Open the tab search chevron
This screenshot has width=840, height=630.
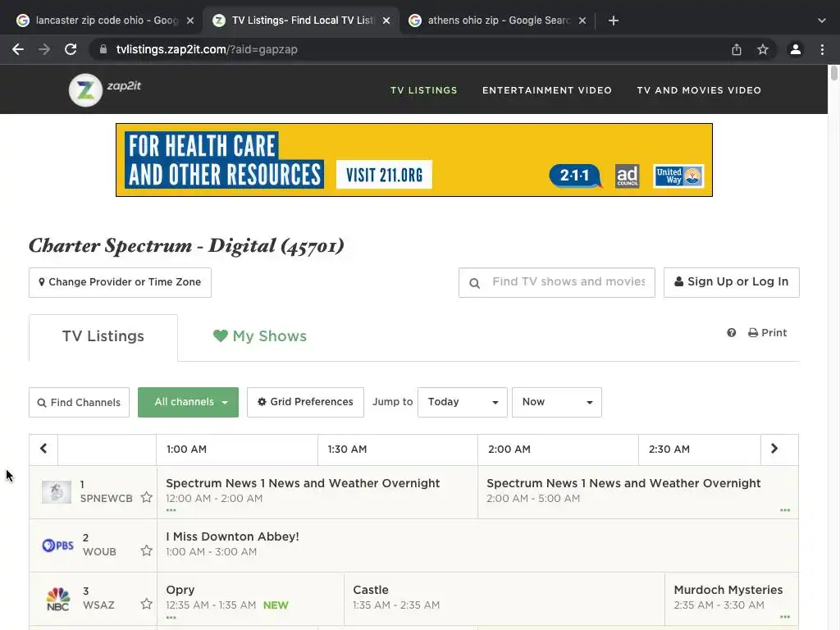[x=822, y=21]
